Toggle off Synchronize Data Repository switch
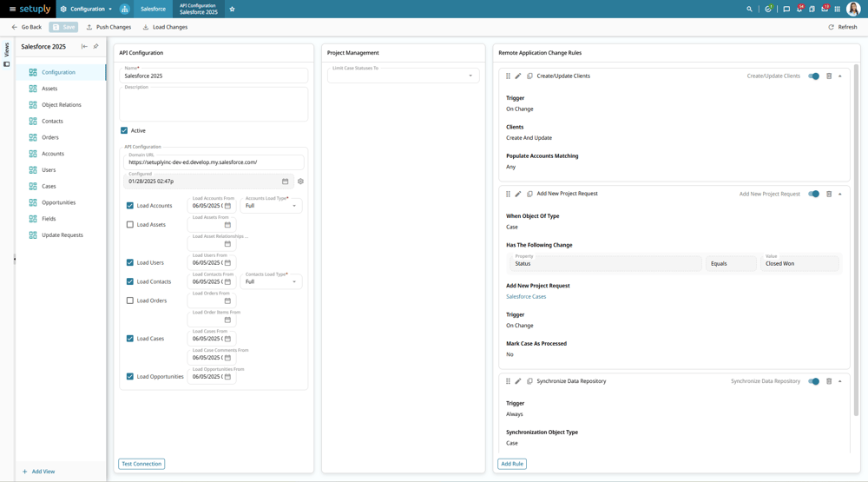This screenshot has height=482, width=868. click(x=813, y=381)
